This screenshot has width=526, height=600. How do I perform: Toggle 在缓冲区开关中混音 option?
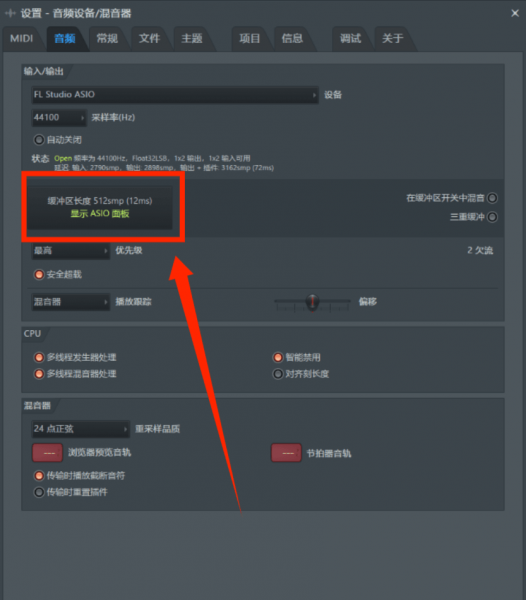click(492, 198)
